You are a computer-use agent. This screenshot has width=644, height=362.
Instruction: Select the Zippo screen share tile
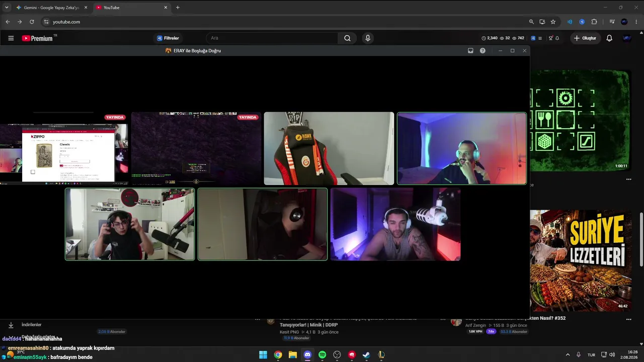(64, 149)
